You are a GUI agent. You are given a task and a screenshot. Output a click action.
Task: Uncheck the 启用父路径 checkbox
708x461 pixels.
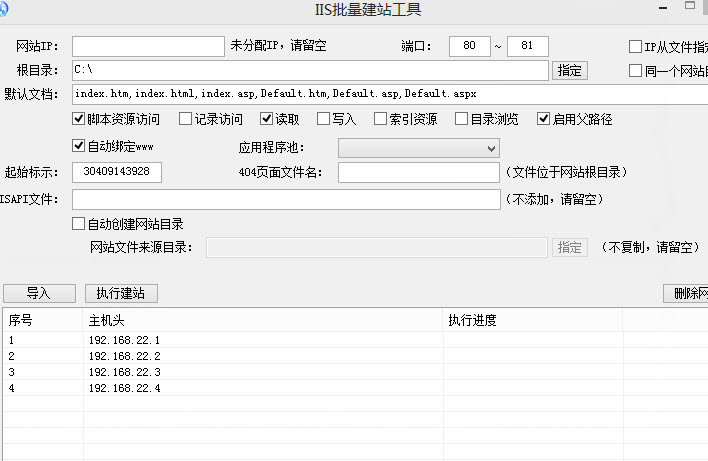[x=543, y=119]
